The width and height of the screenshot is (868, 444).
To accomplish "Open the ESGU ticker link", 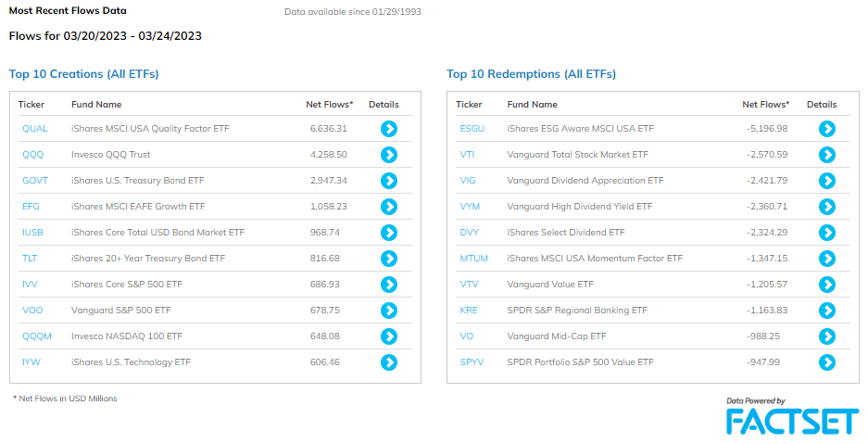I will (x=472, y=129).
